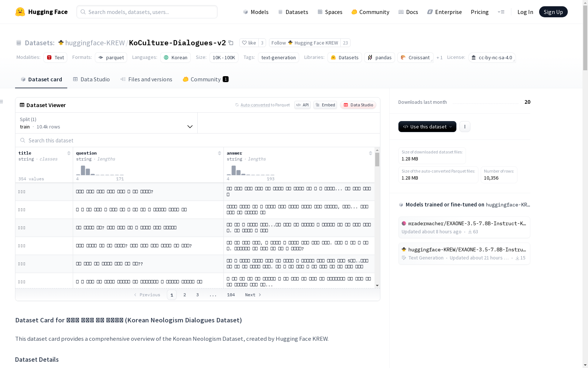
Task: Copy the dataset name KoCulture-Dialogues-v2
Action: click(x=231, y=43)
